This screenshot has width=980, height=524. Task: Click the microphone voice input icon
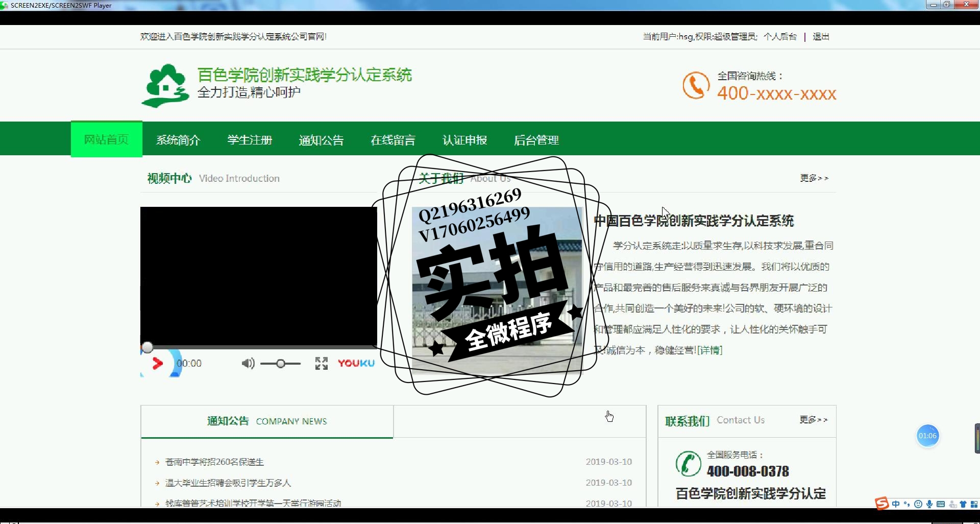pyautogui.click(x=929, y=504)
